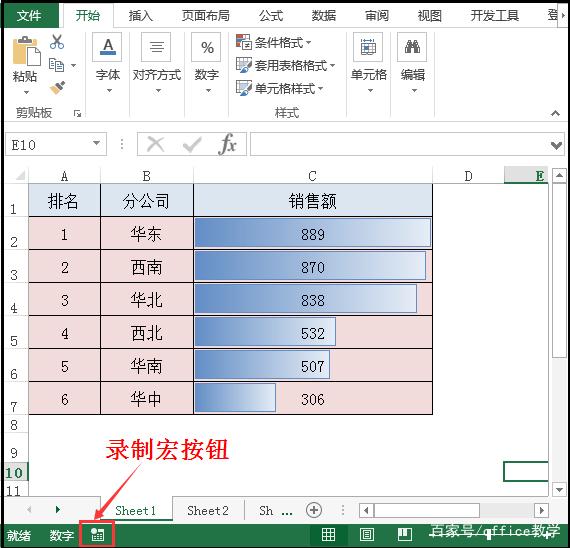Click the 单元格样式 icon

(244, 88)
